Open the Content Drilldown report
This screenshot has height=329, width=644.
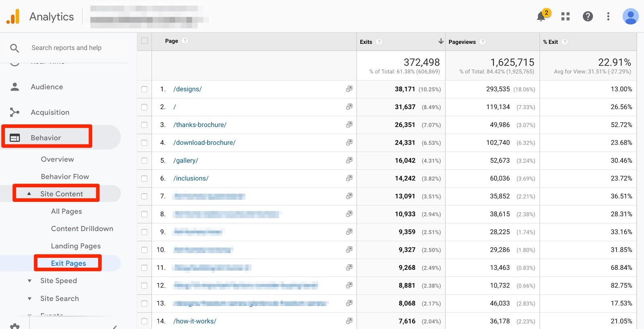pos(82,228)
